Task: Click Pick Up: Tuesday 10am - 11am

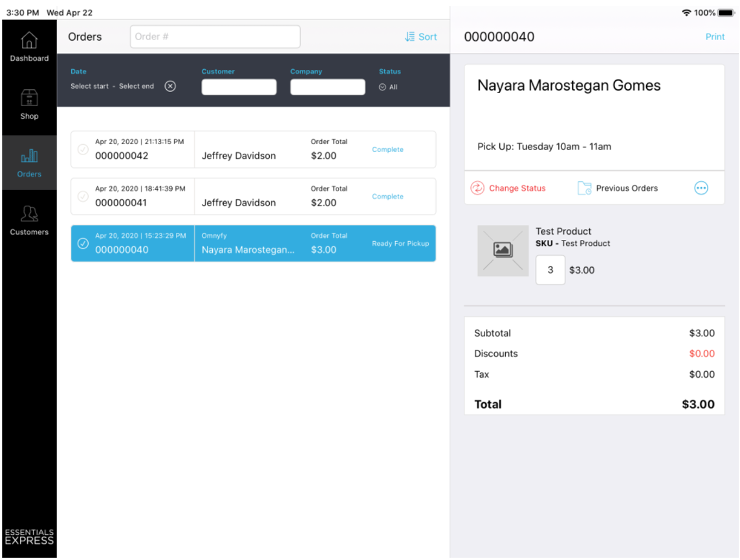Action: [544, 147]
